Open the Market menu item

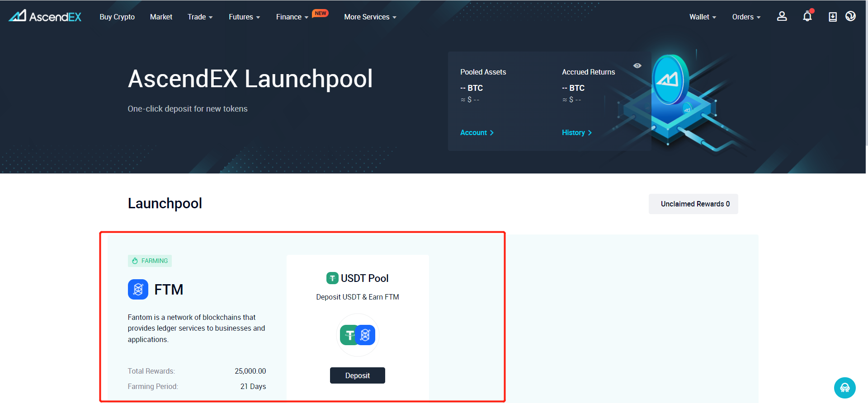tap(161, 17)
